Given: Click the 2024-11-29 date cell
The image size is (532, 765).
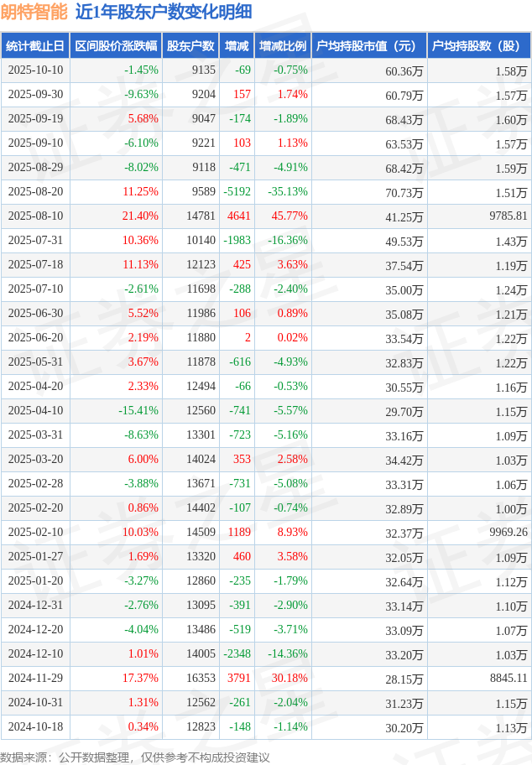Looking at the screenshot, I should coord(34,679).
